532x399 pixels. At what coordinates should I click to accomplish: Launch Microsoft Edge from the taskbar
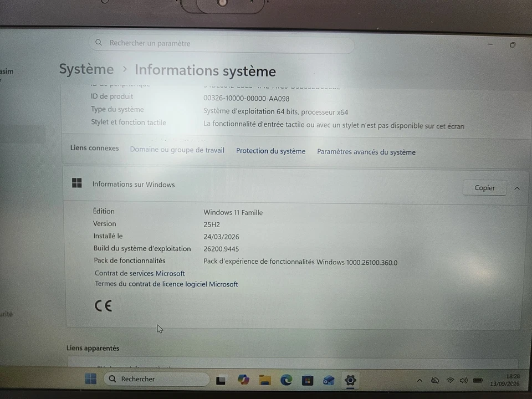[287, 380]
